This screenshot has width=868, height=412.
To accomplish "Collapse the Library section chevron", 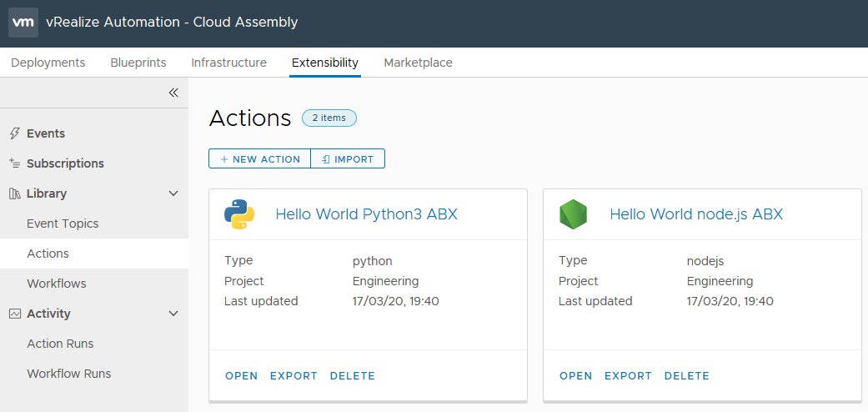I will pyautogui.click(x=173, y=193).
